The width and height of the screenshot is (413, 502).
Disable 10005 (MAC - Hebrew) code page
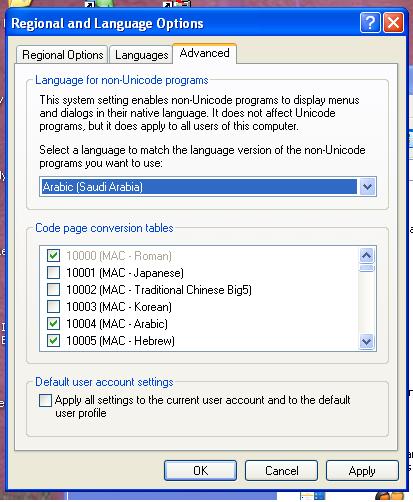(53, 341)
